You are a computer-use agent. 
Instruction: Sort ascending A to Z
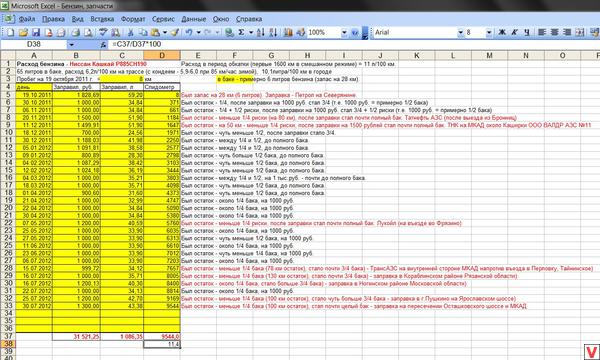click(x=261, y=33)
